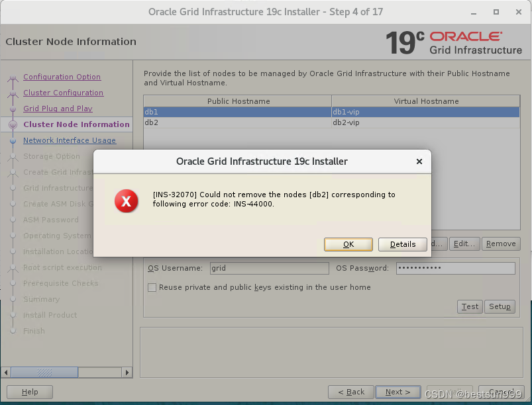Open the Help button
The height and width of the screenshot is (405, 532).
coord(30,392)
